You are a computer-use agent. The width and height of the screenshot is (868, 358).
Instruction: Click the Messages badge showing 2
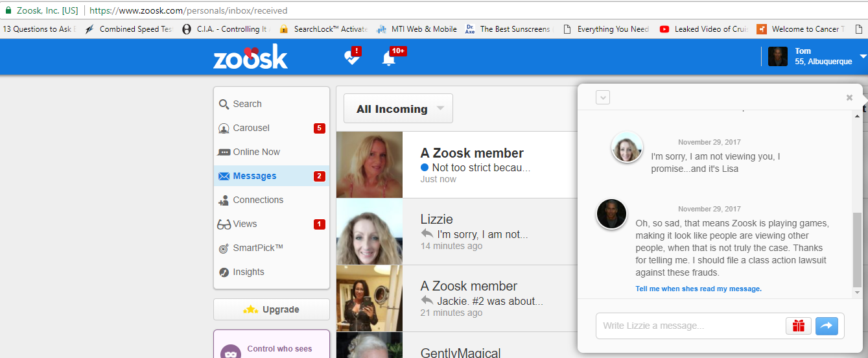[319, 176]
